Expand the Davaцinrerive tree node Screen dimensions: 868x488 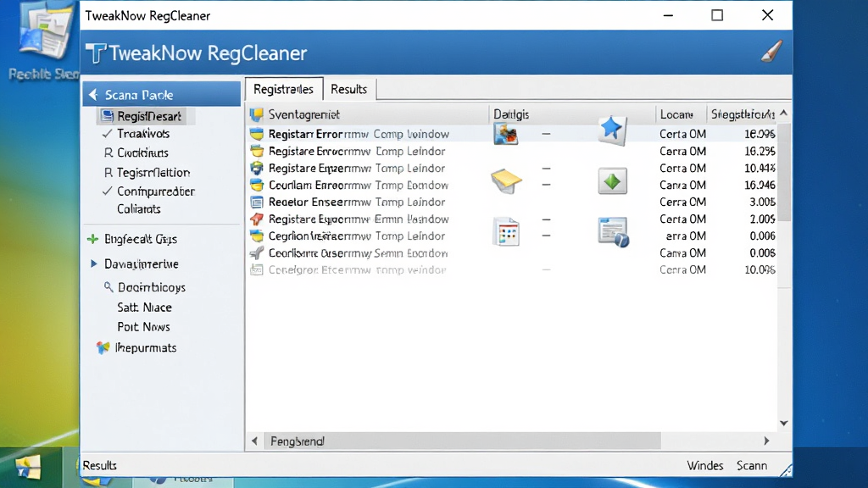click(x=93, y=264)
